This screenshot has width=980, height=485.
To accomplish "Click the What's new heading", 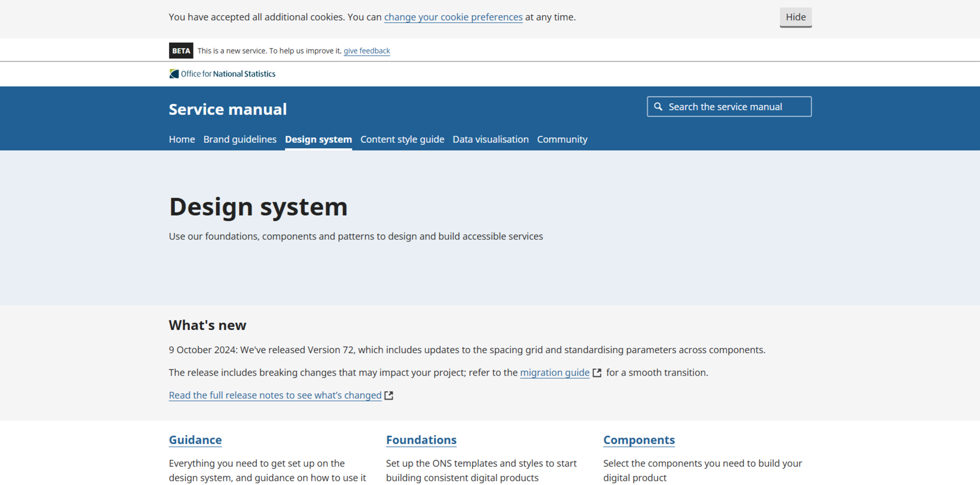I will (208, 325).
